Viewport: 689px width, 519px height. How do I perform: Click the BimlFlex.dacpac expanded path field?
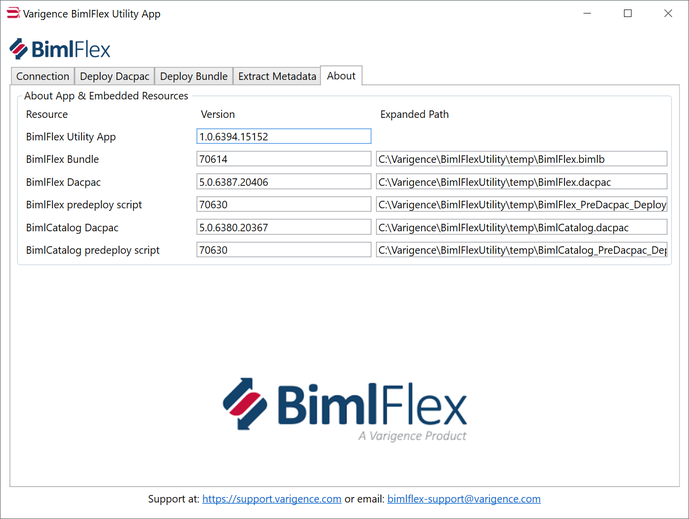point(522,181)
